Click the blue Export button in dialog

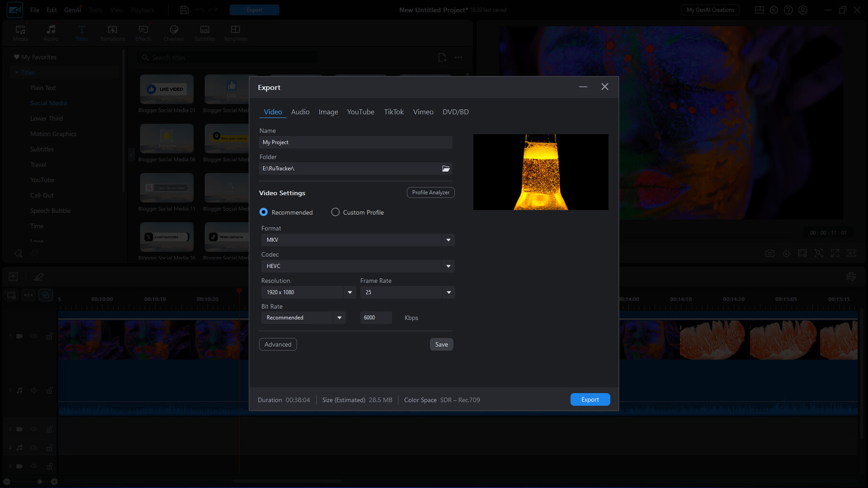coord(590,399)
